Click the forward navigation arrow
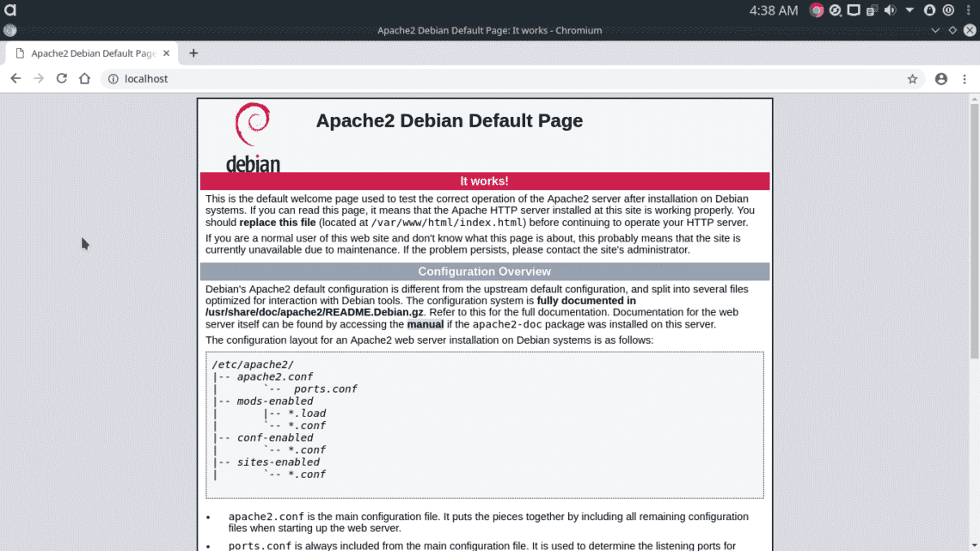Screen dimensions: 980x551 pos(39,79)
